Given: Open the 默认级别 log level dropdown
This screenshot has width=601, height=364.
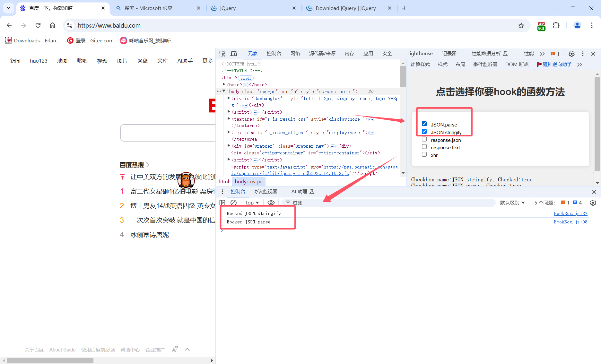Looking at the screenshot, I should pyautogui.click(x=512, y=203).
